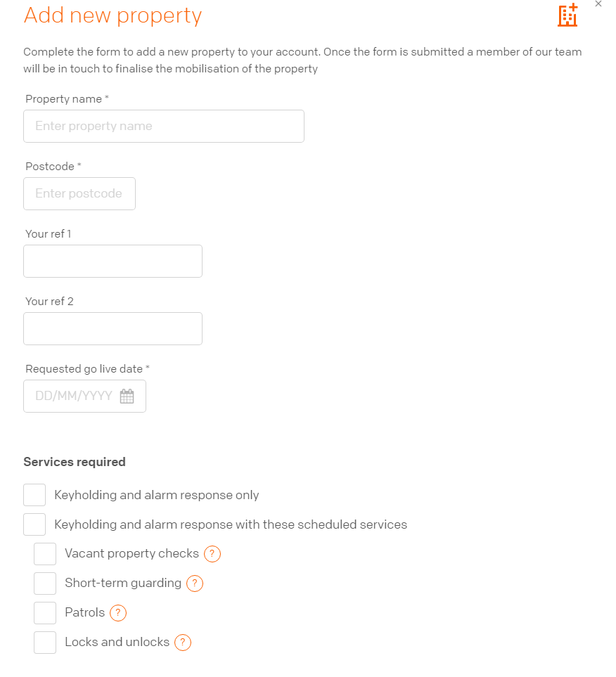
Task: Close the Add new property dialog
Action: [598, 4]
